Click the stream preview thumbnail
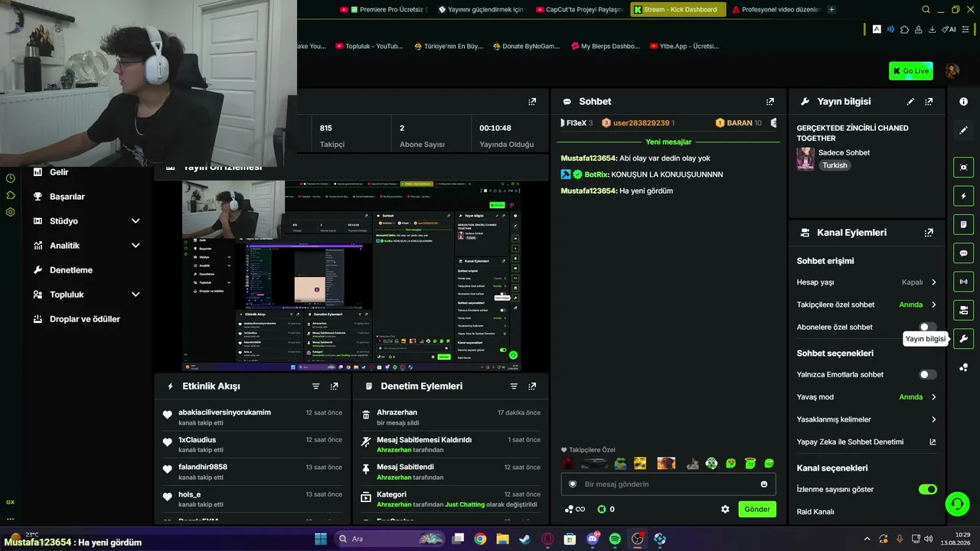Viewport: 980px width, 551px height. [351, 276]
